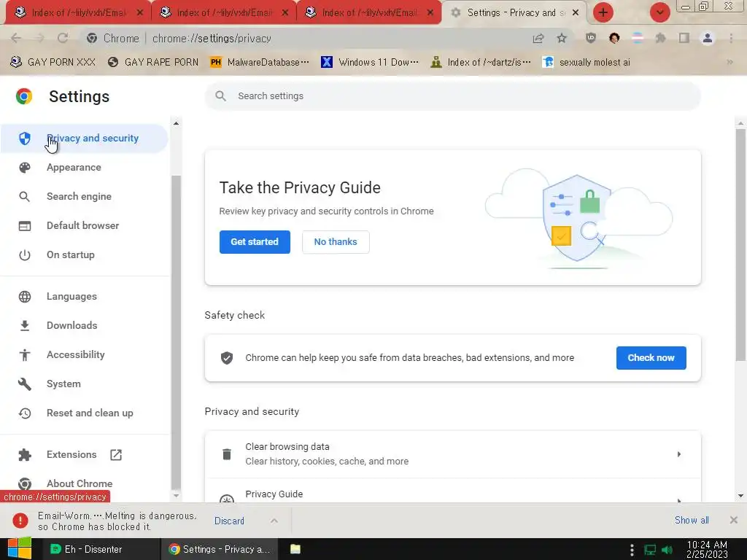Click the Extensions external-link icon

click(x=116, y=455)
